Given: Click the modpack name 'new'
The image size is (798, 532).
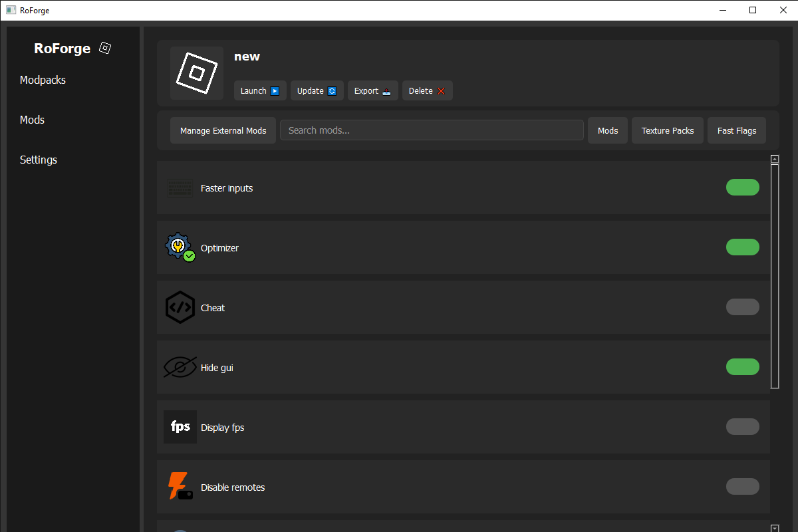Looking at the screenshot, I should 247,57.
